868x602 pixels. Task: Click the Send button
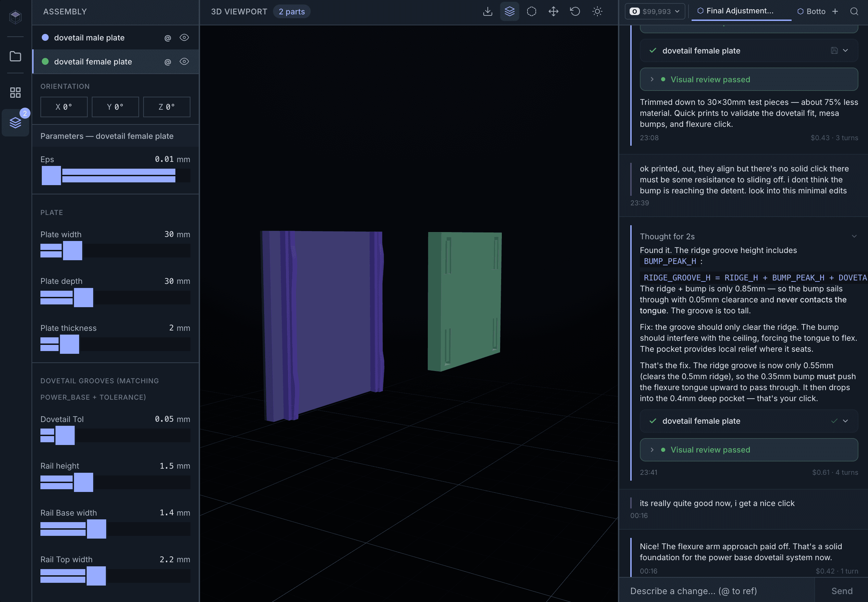(x=841, y=591)
